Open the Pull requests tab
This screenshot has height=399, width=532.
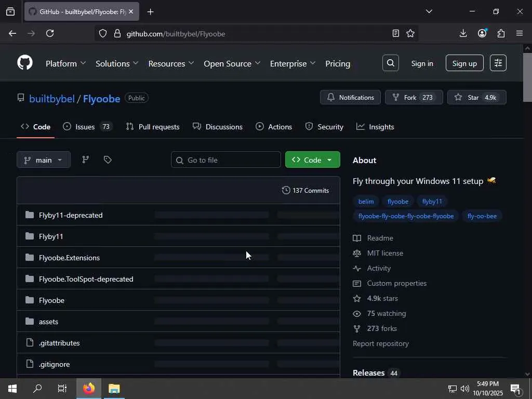153,127
